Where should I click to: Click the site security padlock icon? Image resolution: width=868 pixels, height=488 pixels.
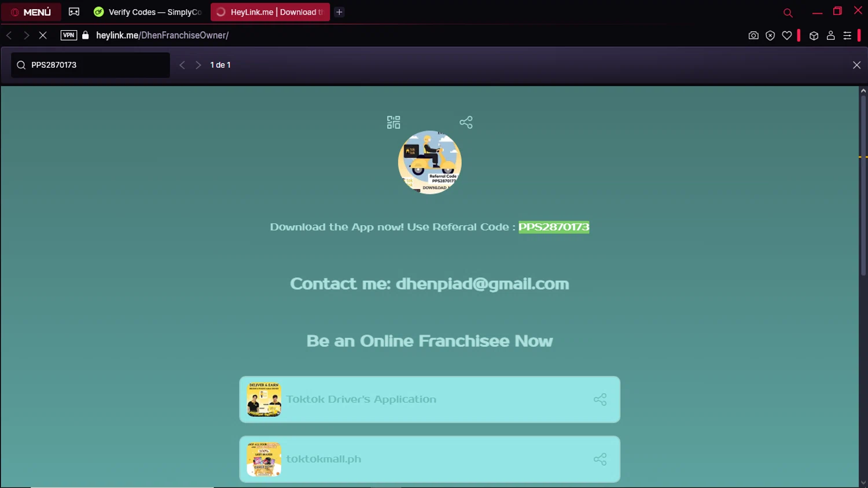86,35
